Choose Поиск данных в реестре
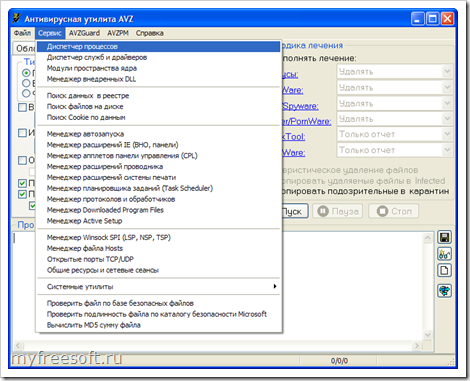The height and width of the screenshot is (381, 470). (158, 96)
